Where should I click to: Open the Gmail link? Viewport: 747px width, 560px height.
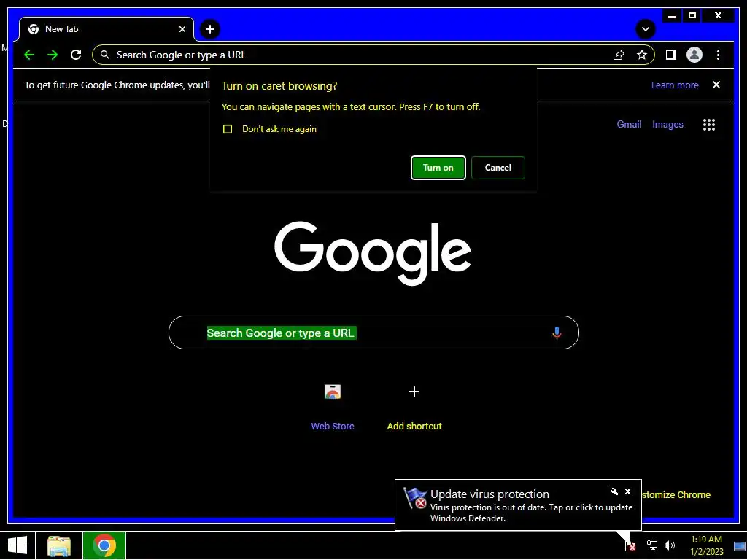(629, 124)
